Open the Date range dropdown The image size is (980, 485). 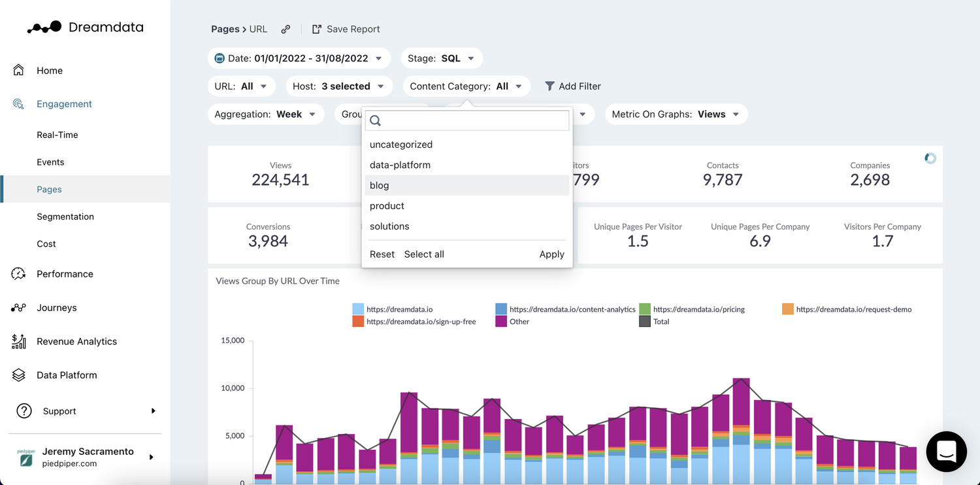pyautogui.click(x=299, y=58)
